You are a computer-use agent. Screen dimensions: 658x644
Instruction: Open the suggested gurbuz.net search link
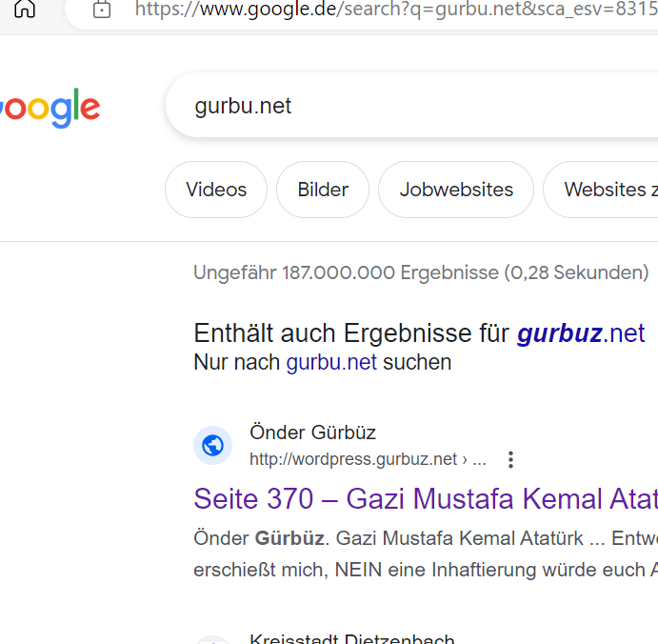point(581,333)
